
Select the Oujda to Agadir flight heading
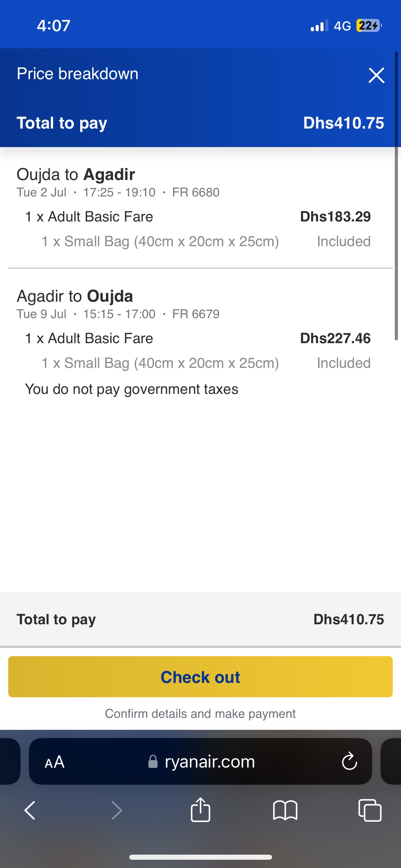[76, 174]
